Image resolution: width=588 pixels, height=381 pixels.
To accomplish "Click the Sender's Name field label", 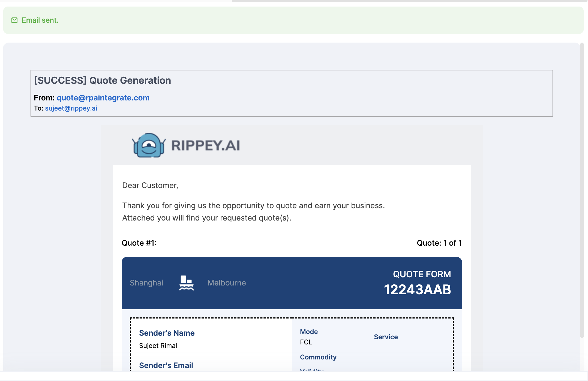I will [167, 333].
